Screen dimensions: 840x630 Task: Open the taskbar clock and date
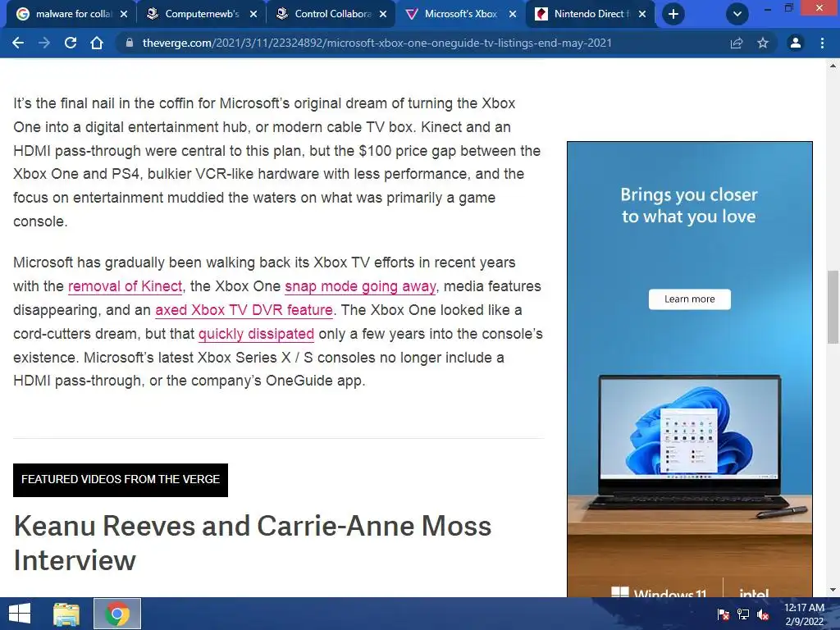pyautogui.click(x=804, y=614)
